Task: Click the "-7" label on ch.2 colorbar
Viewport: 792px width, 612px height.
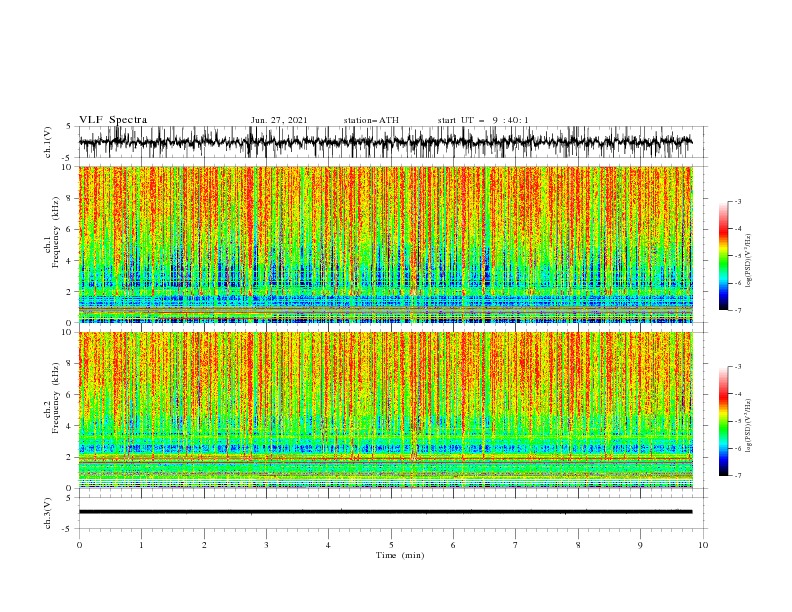Action: coord(738,475)
